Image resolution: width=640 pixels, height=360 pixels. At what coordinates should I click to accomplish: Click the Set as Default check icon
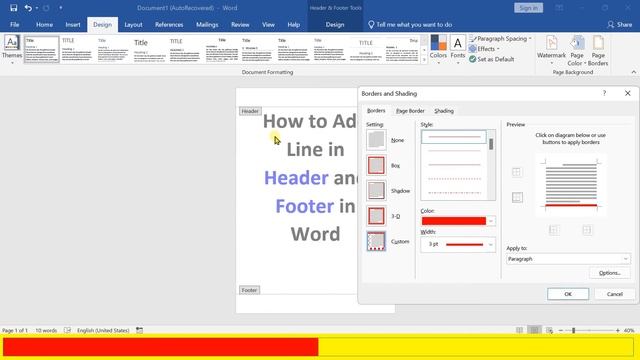click(x=473, y=59)
